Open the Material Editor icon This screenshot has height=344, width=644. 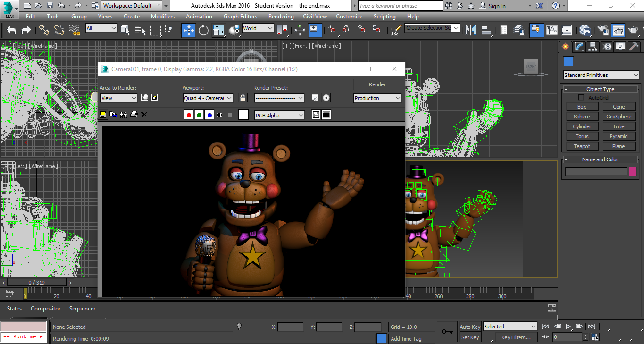585,30
